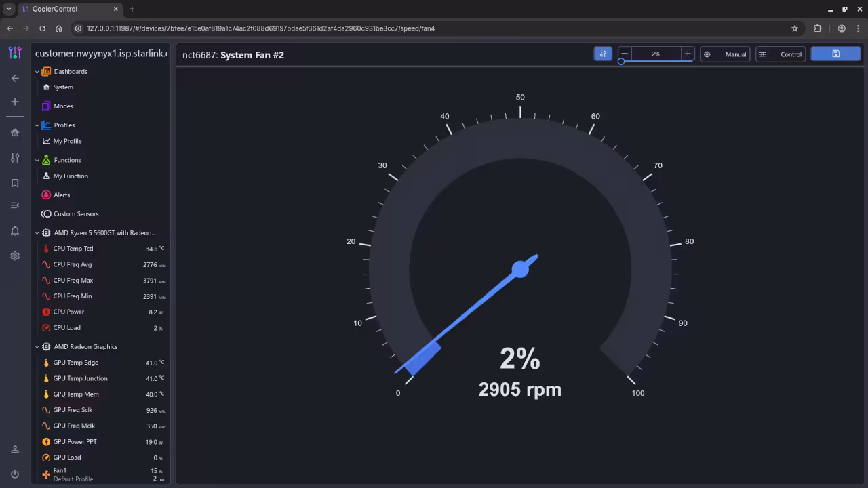The image size is (868, 488).
Task: Toggle the blue fan controls button
Action: tap(603, 54)
